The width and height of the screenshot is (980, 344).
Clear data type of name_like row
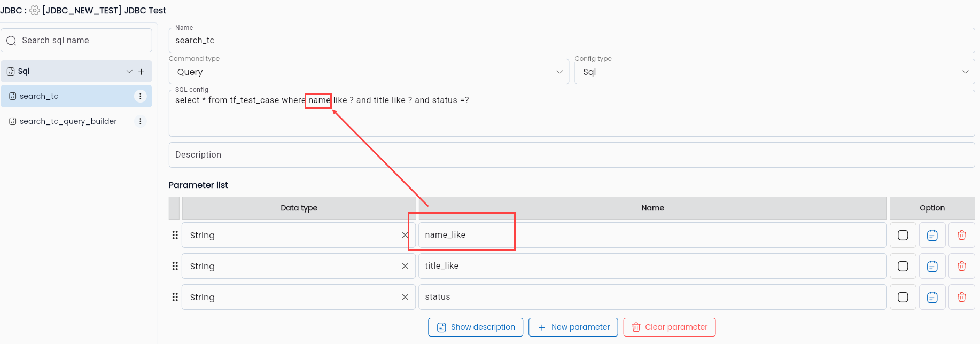(x=405, y=235)
